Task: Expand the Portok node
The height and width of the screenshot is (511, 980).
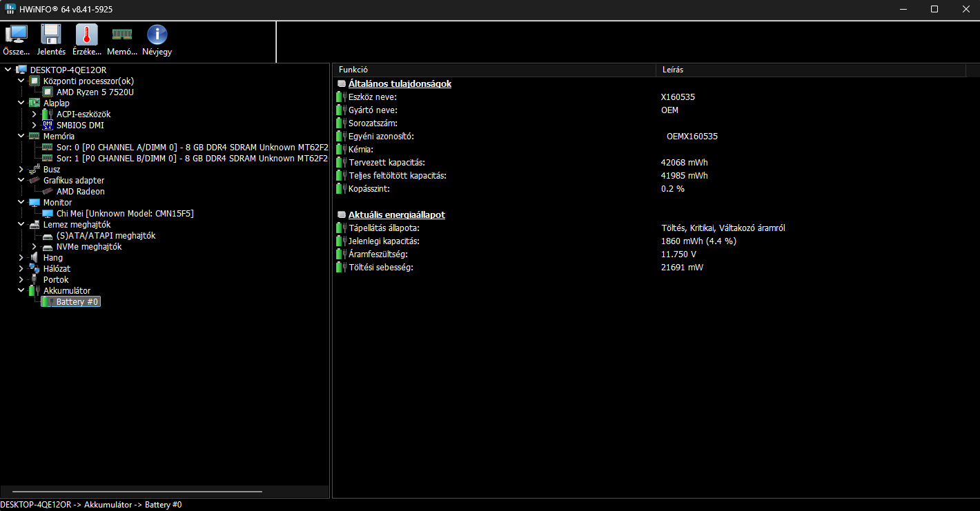Action: [x=21, y=279]
